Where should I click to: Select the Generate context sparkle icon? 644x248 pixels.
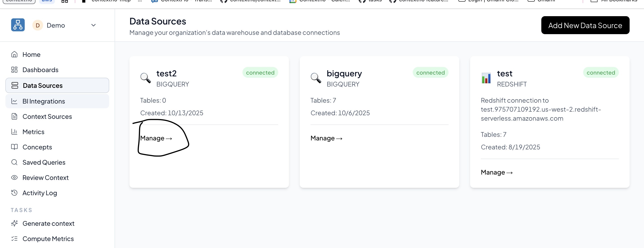(x=15, y=223)
